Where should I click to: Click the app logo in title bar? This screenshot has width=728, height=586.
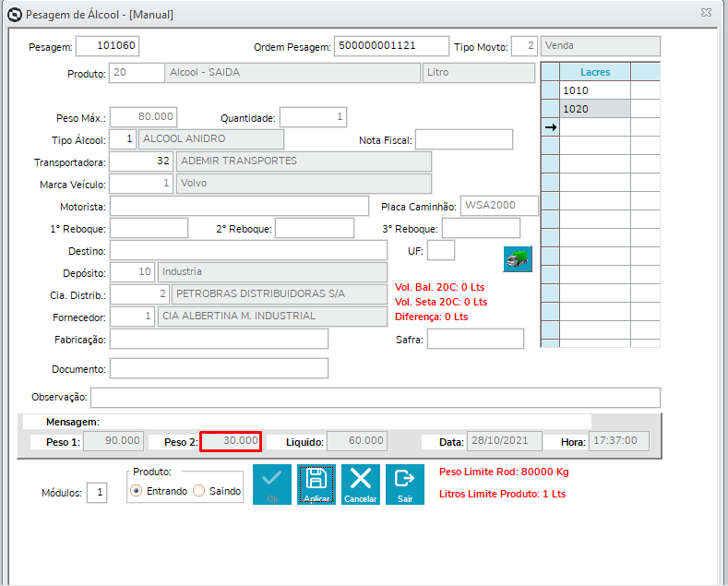15,15
